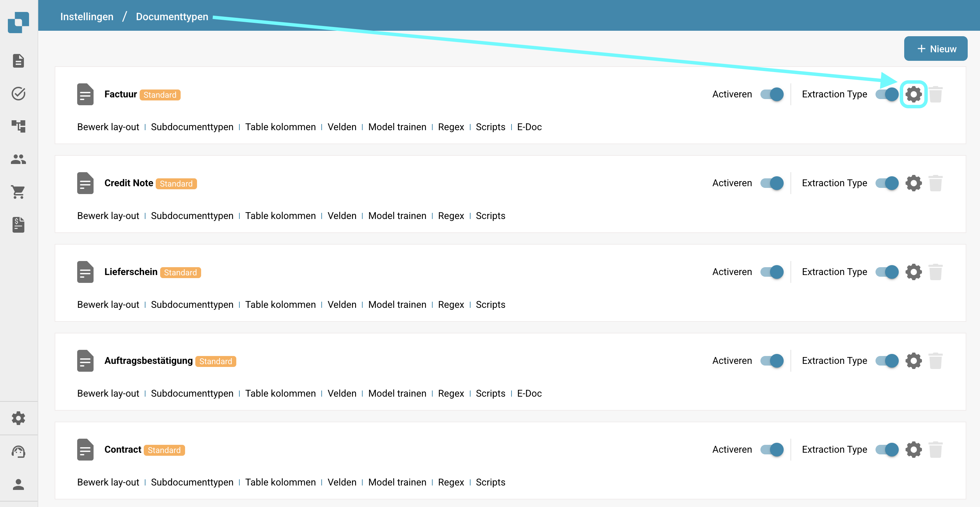Open the support headset icon in sidebar

[18, 451]
